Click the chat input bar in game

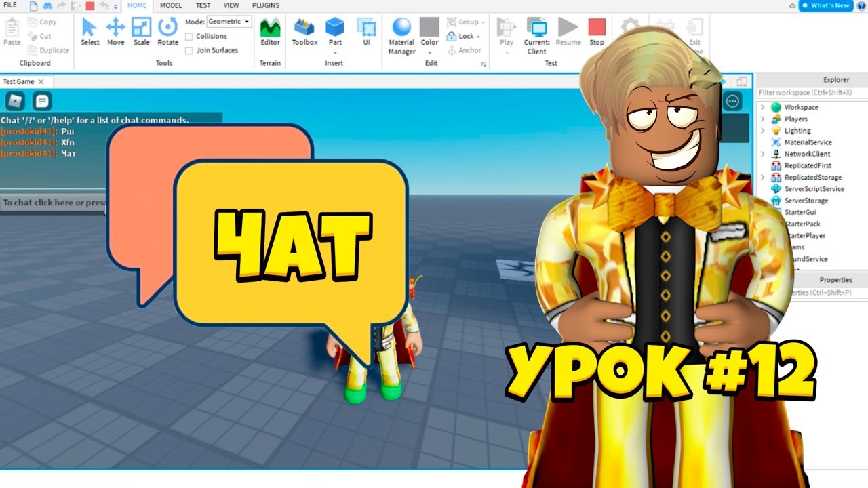pyautogui.click(x=54, y=202)
